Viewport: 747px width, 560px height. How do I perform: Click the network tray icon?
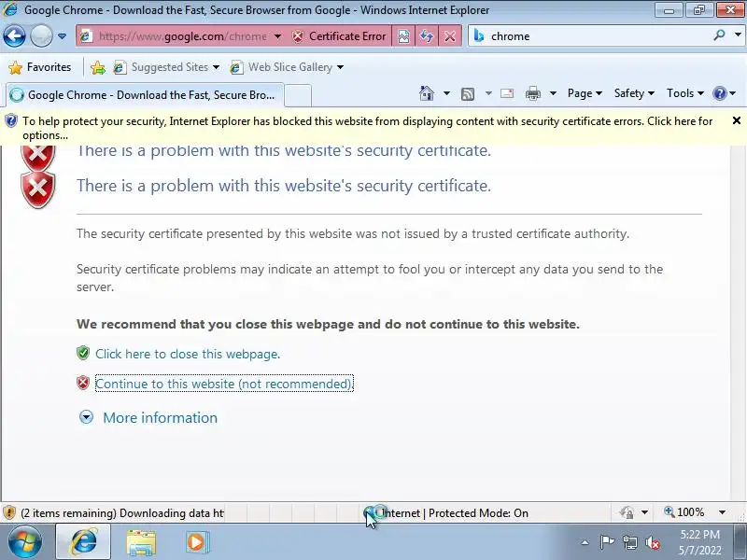tap(629, 542)
